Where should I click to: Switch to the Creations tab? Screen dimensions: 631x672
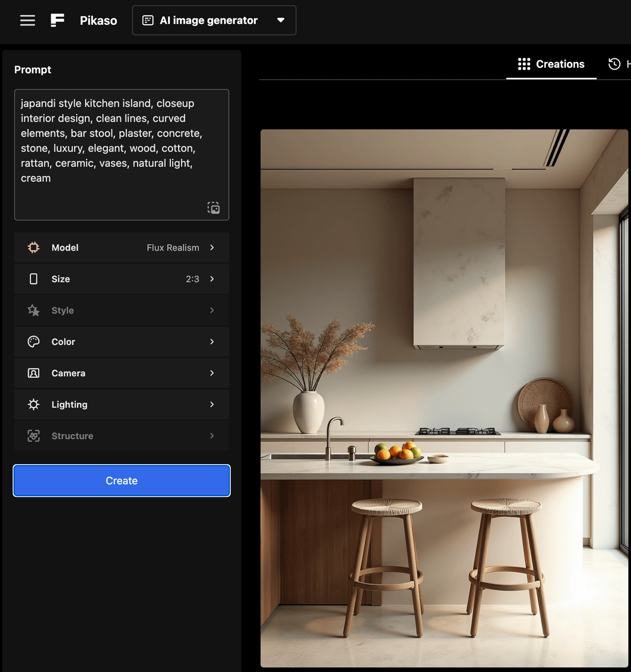(x=551, y=64)
